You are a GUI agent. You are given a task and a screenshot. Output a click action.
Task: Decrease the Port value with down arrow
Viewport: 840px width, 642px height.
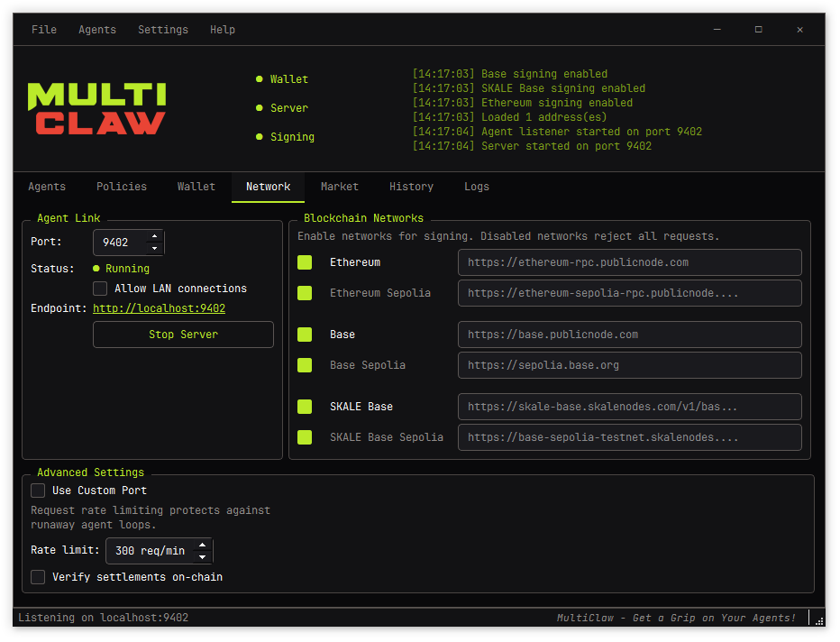155,248
